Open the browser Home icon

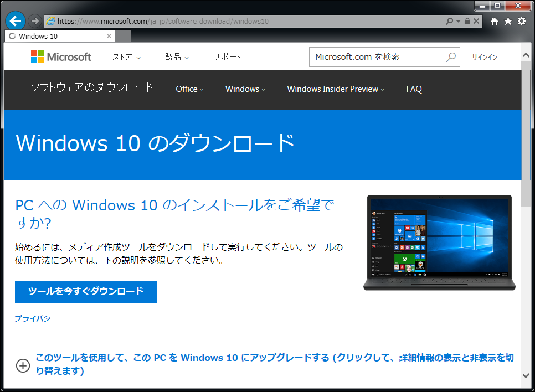[495, 21]
